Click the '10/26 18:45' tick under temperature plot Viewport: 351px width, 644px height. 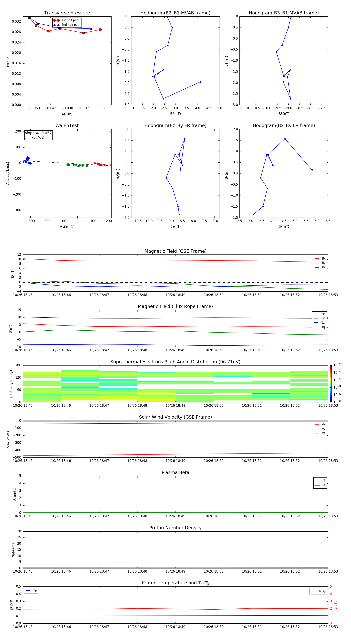click(x=23, y=627)
